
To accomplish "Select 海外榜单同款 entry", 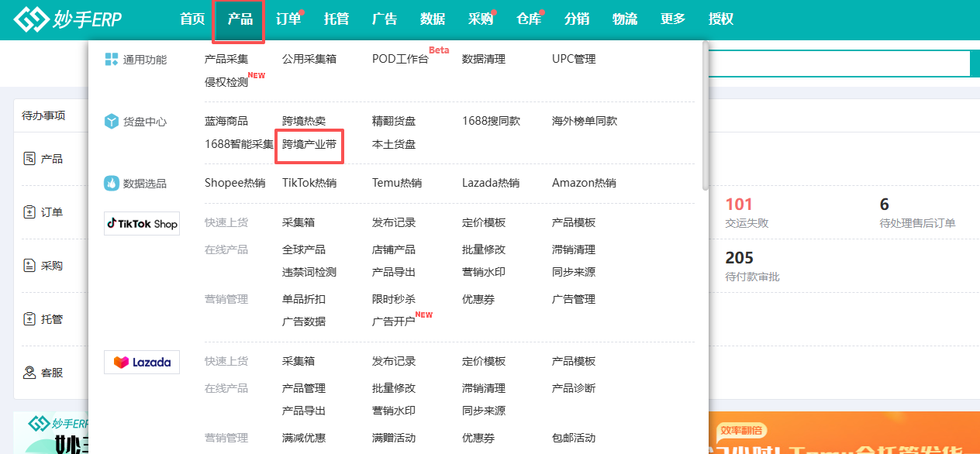I will click(585, 121).
